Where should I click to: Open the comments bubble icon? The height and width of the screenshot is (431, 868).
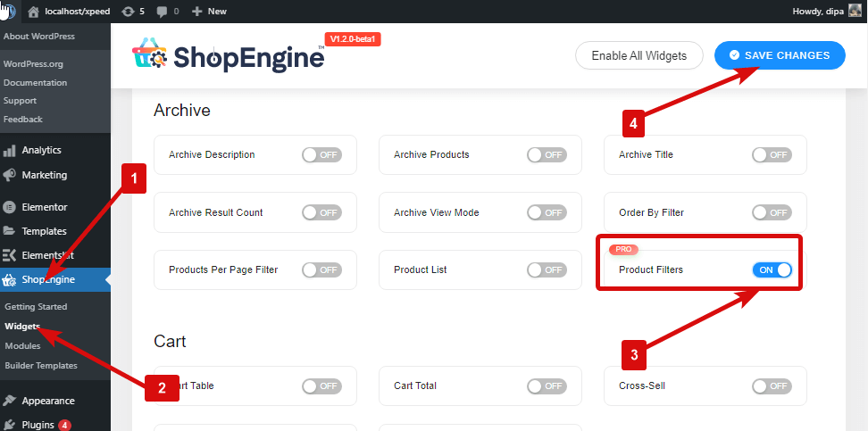163,11
